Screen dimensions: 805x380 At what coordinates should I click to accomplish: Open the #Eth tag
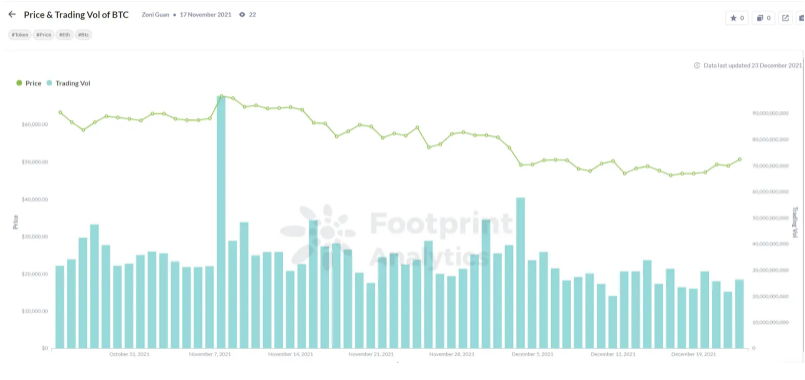65,35
